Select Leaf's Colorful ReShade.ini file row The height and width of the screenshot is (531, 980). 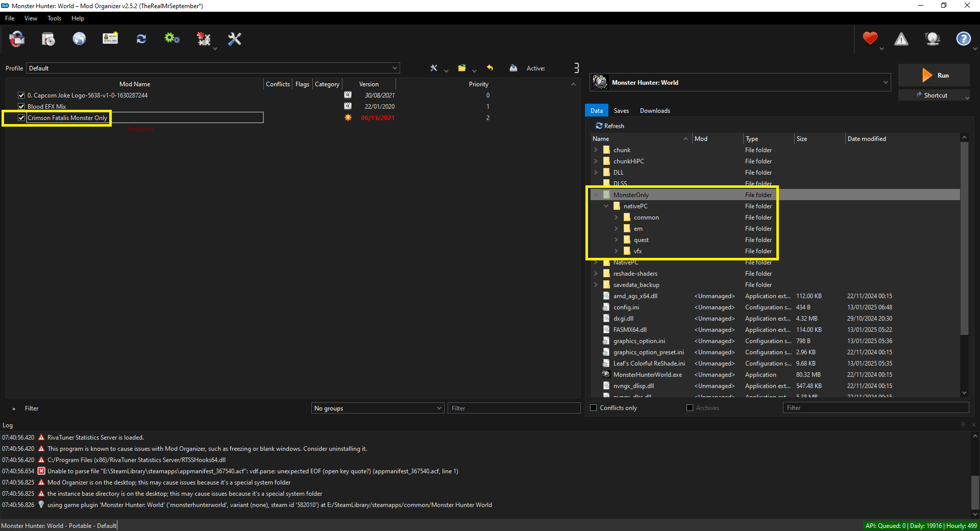click(x=775, y=364)
